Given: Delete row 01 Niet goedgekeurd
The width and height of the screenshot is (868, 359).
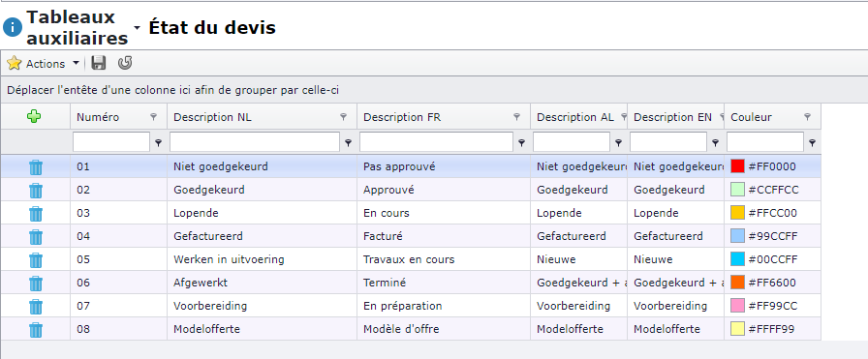Looking at the screenshot, I should click(x=36, y=167).
